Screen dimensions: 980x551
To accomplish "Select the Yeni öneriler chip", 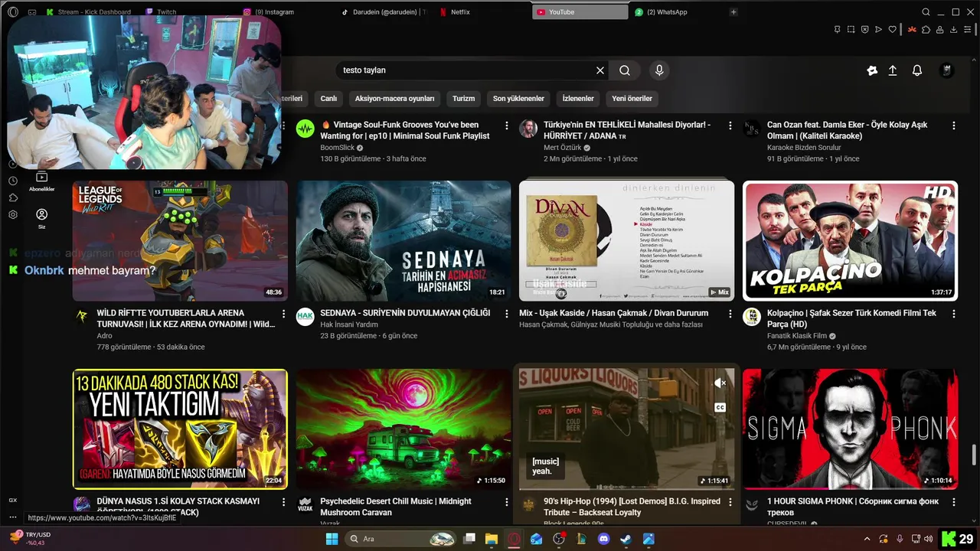I will [x=632, y=99].
